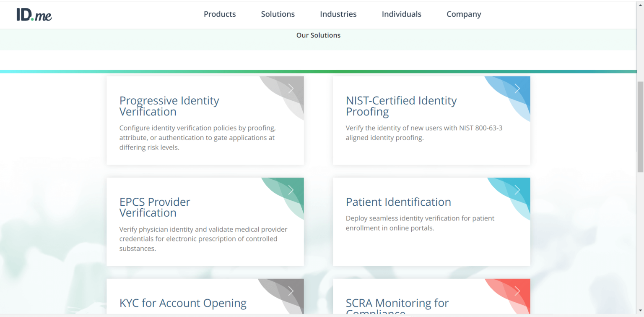The image size is (644, 317).
Task: Open the Products menu
Action: (220, 14)
